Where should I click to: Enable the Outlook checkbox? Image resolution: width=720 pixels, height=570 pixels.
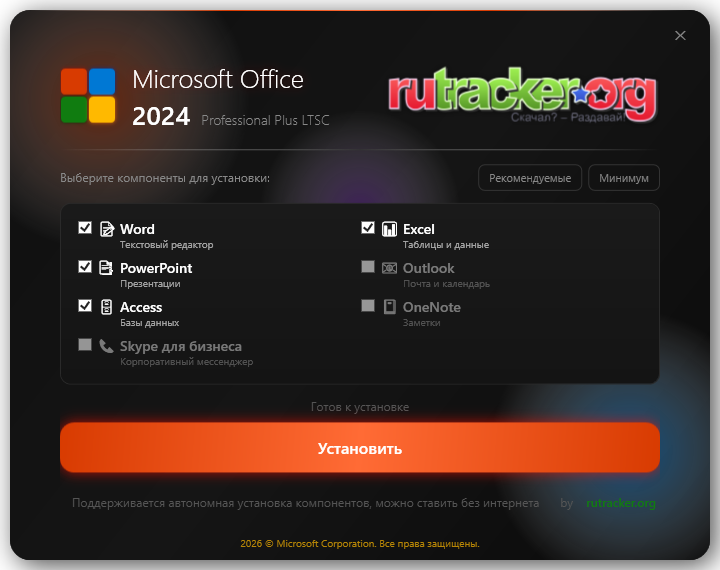368,267
